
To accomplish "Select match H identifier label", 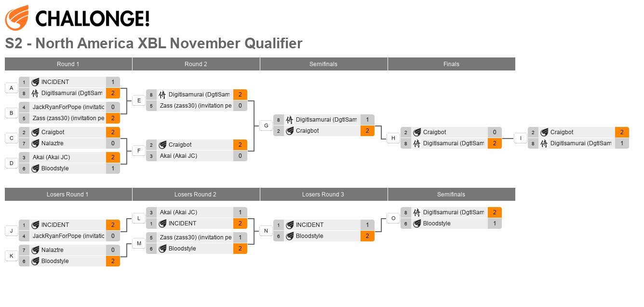I will pos(393,138).
